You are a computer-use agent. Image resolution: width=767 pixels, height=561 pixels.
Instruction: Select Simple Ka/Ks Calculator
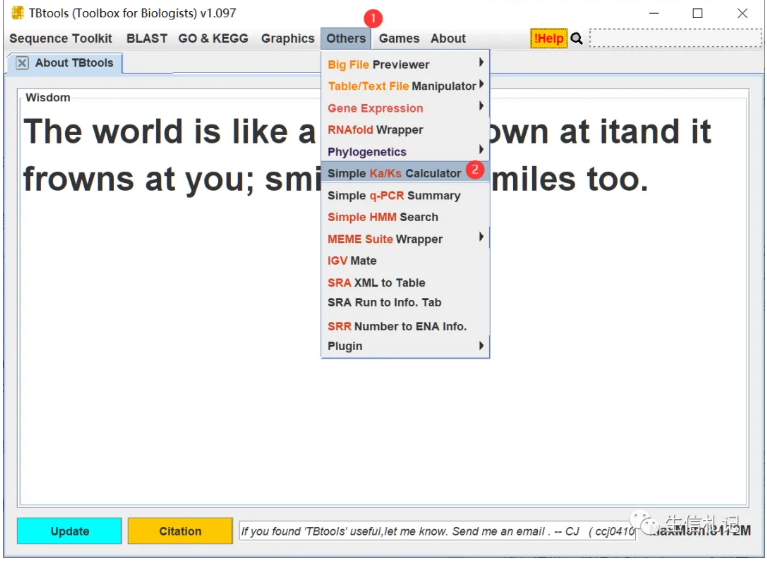(x=394, y=174)
